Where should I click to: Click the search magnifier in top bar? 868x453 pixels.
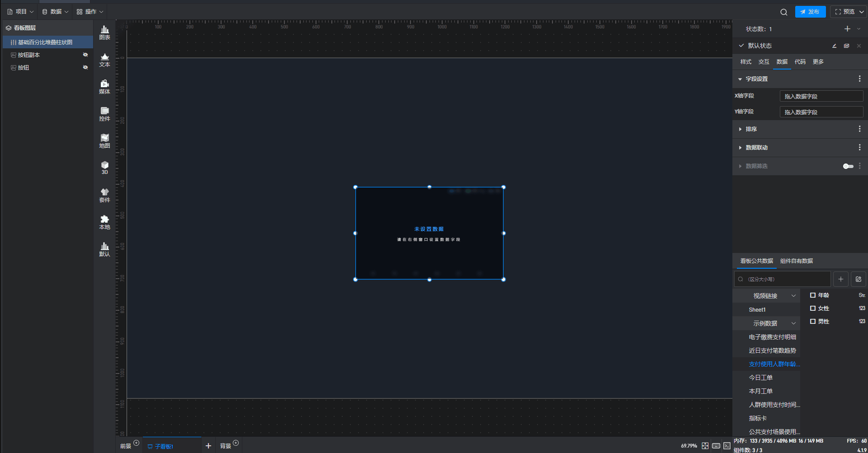pos(783,12)
